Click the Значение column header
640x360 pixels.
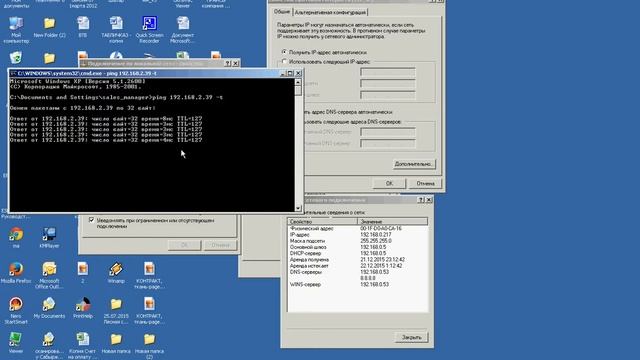[393, 222]
